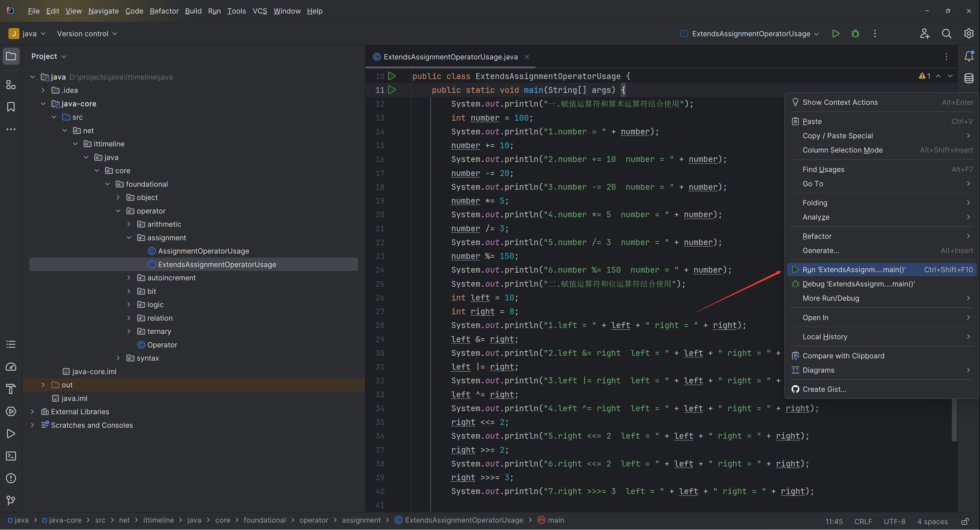Click 4 spaces indent setting
The image size is (980, 530).
click(x=932, y=521)
